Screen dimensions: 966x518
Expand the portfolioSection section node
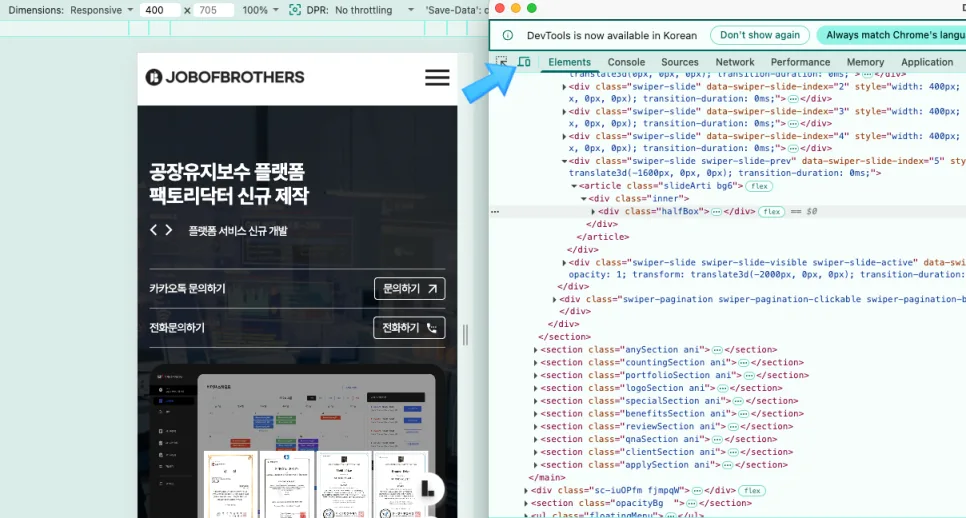click(x=535, y=375)
